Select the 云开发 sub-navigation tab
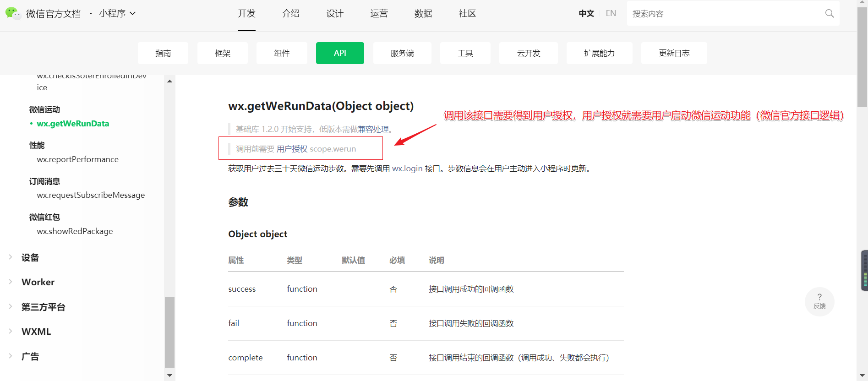 pyautogui.click(x=529, y=53)
